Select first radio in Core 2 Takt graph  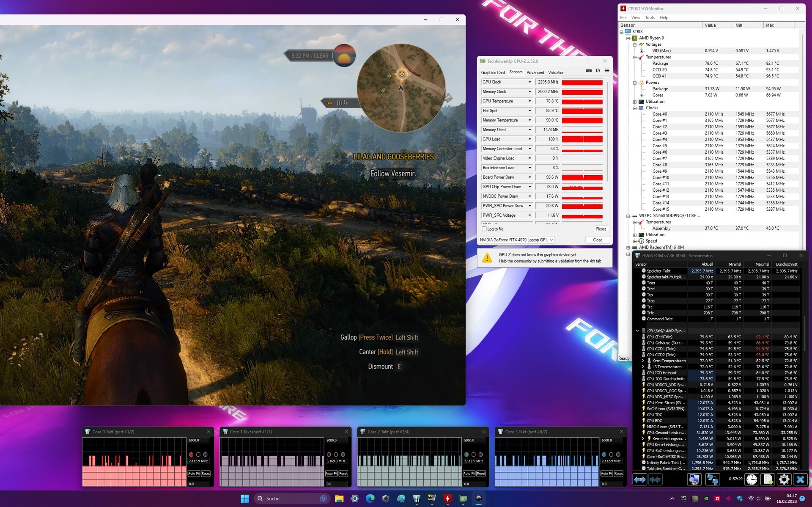[466, 455]
